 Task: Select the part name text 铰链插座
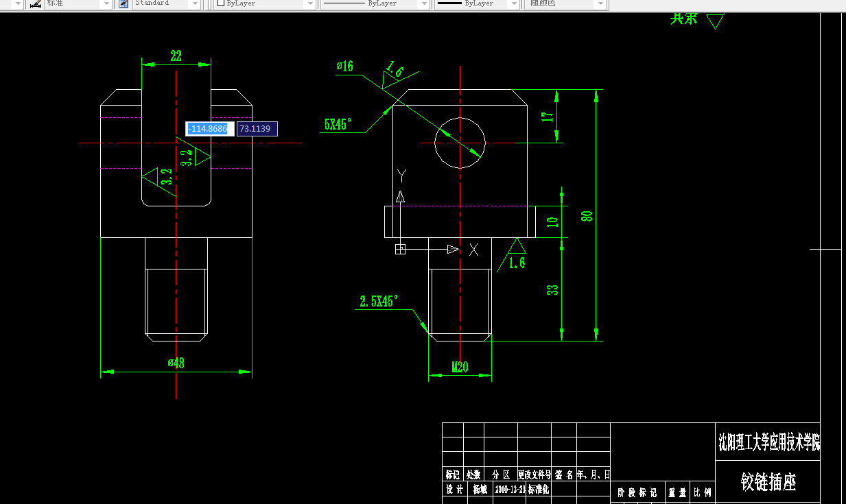coord(768,482)
